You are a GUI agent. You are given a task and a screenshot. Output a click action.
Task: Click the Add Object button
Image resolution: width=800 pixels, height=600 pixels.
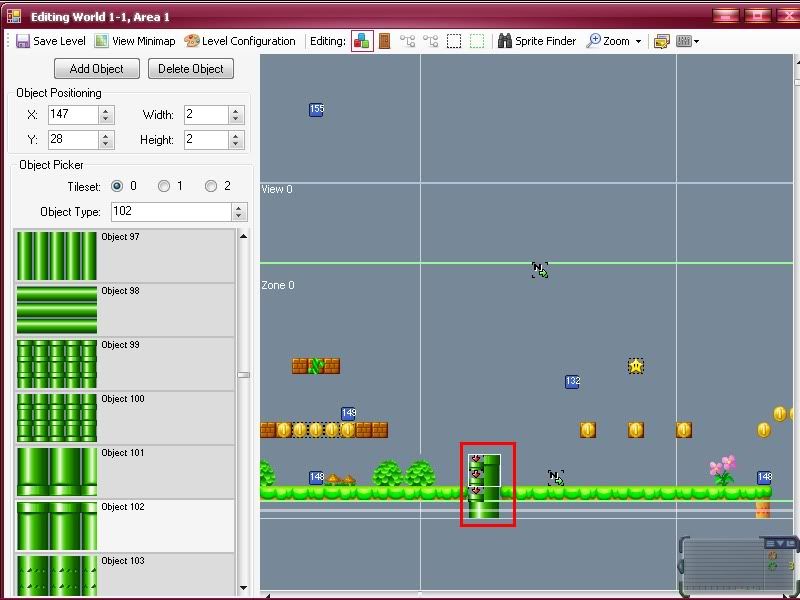(97, 69)
